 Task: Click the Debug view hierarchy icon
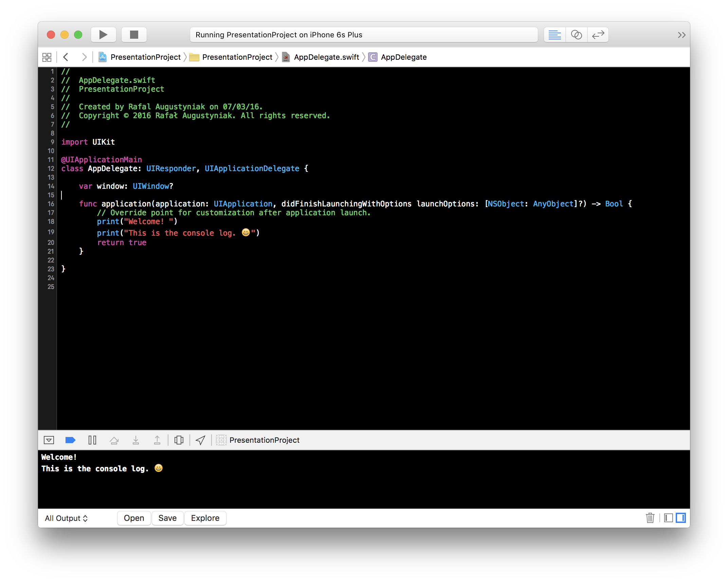179,440
